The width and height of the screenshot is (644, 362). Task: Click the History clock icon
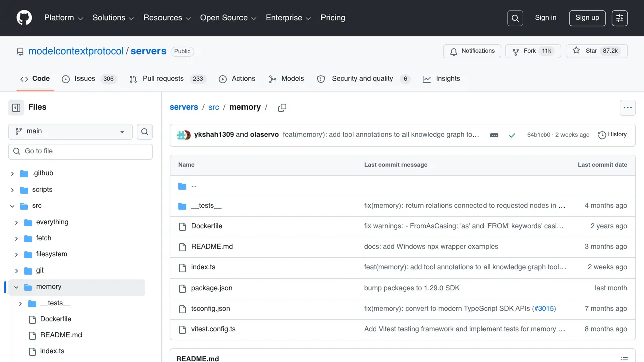point(602,135)
